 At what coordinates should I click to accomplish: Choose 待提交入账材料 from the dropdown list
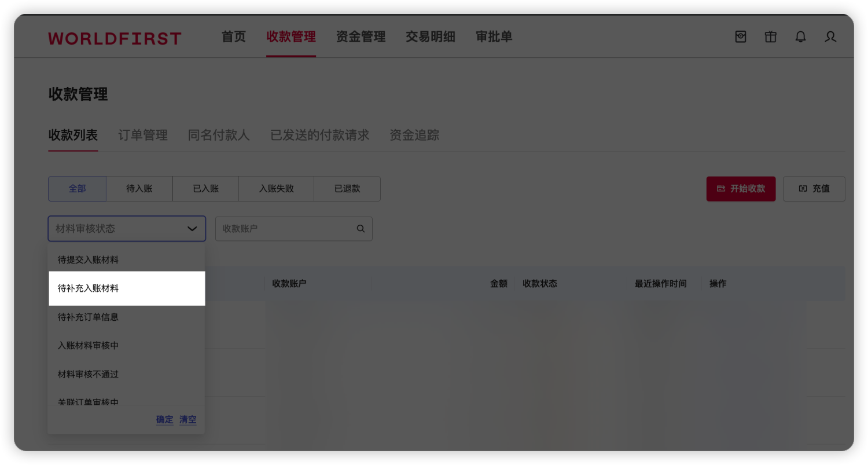[x=126, y=260]
